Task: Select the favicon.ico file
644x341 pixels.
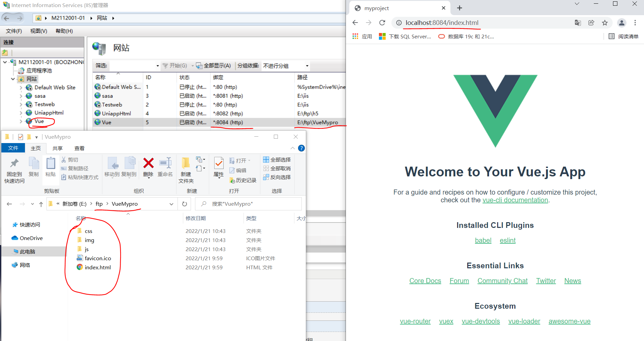Action: 98,258
